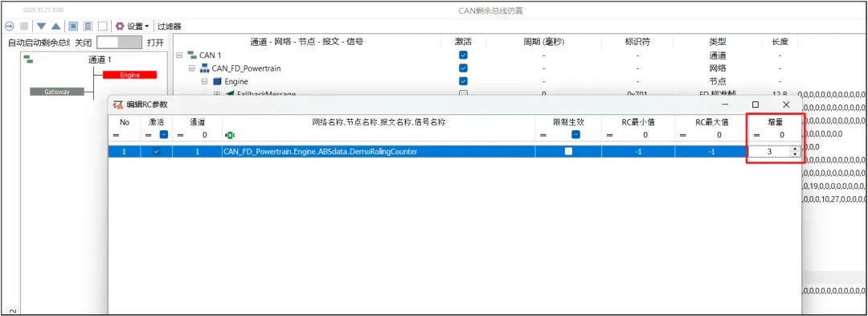The width and height of the screenshot is (868, 316).
Task: Uncheck the CAN_FD_Powertrain activation checkbox
Action: [x=464, y=68]
